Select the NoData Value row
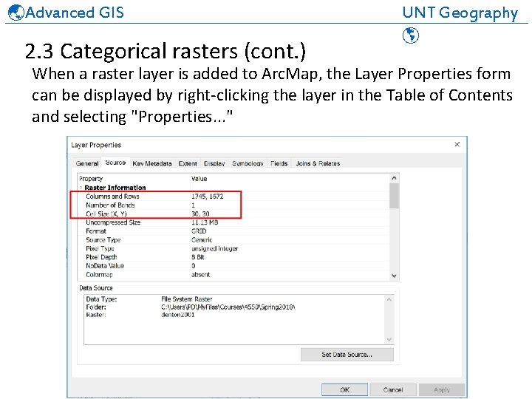 pyautogui.click(x=233, y=266)
